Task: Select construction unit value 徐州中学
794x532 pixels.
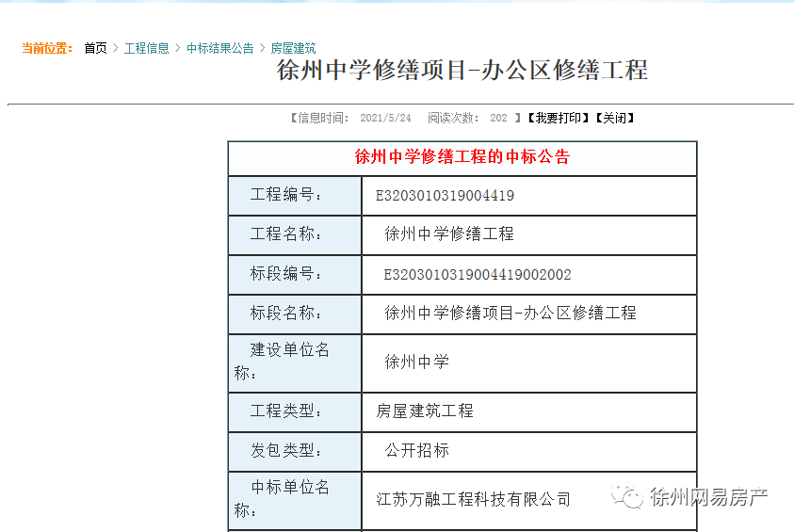Action: (x=416, y=362)
